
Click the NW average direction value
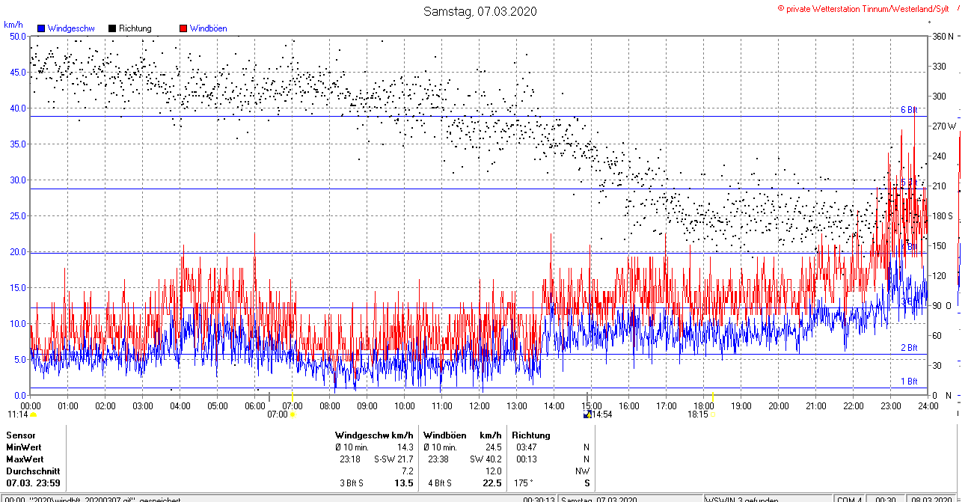pyautogui.click(x=582, y=471)
